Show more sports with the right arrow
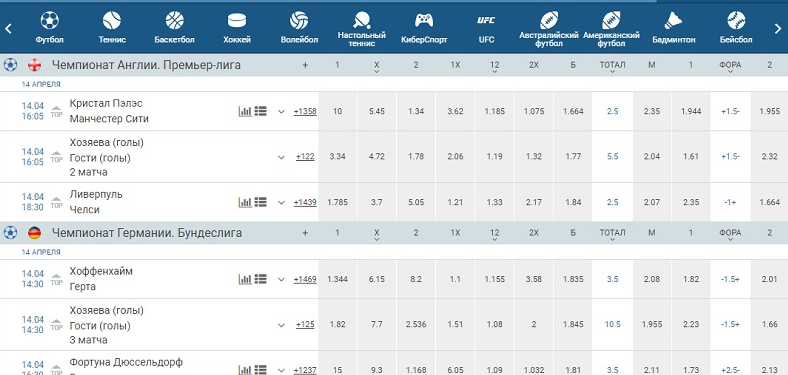This screenshot has width=788, height=375. (778, 29)
